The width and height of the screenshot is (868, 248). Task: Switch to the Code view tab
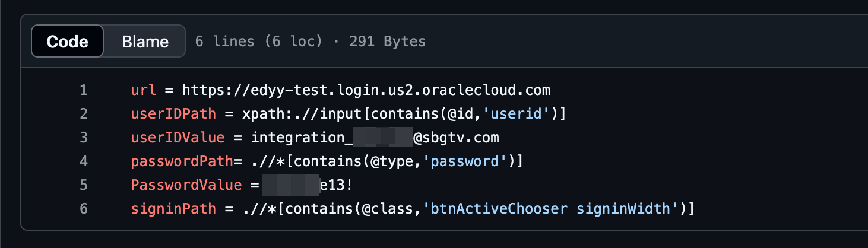(x=67, y=42)
